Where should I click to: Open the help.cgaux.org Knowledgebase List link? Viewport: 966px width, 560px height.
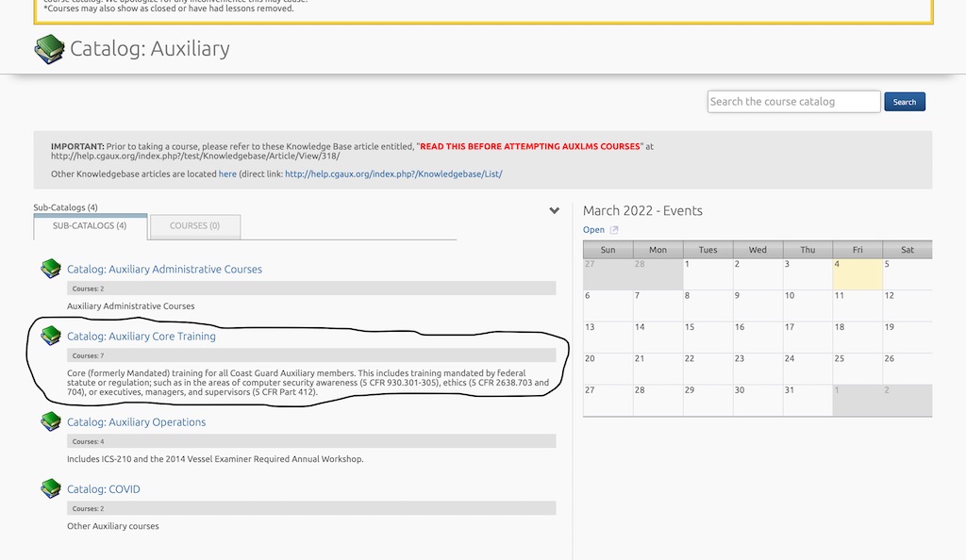[393, 174]
